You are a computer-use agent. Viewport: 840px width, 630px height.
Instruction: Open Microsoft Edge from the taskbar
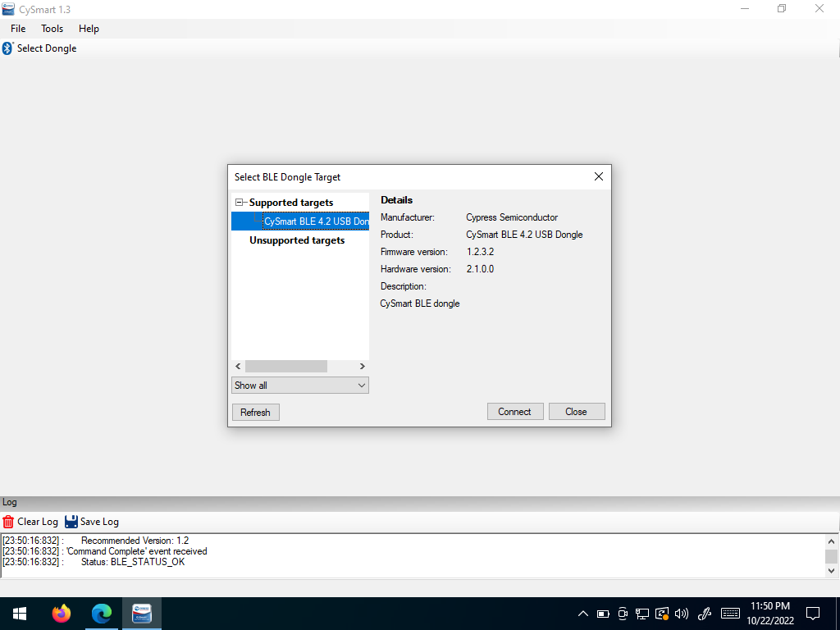pos(101,614)
